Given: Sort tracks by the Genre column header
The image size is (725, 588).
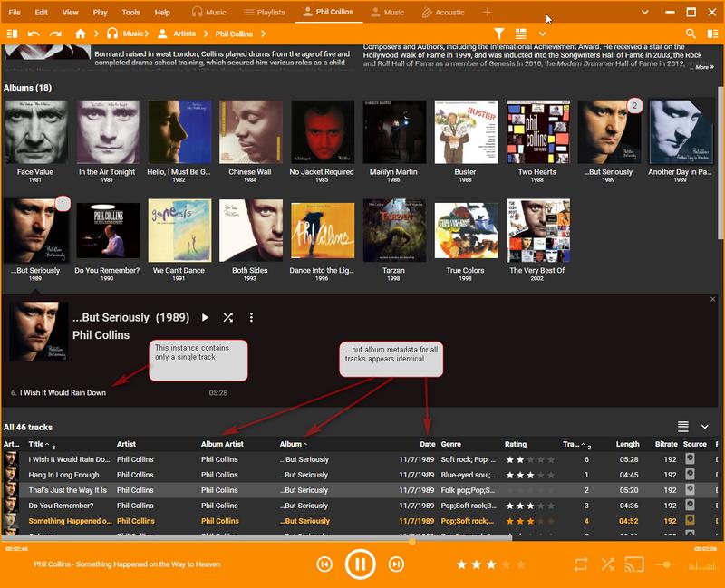Looking at the screenshot, I should point(451,444).
